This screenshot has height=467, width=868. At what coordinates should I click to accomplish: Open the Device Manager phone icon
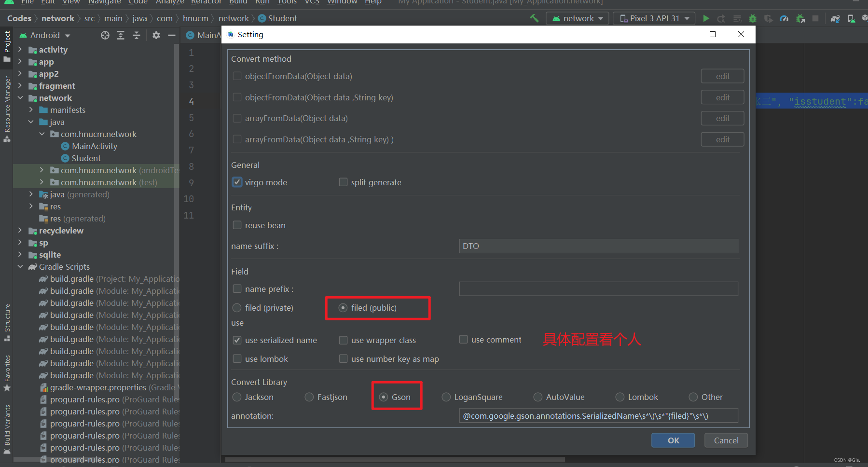coord(851,19)
